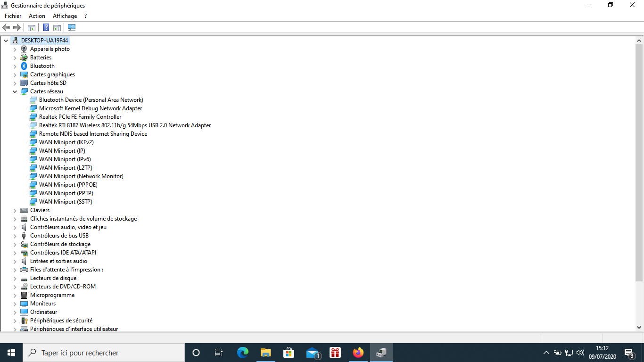Collapse the Cartes réseau category
This screenshot has height=362, width=644.
click(15, 91)
